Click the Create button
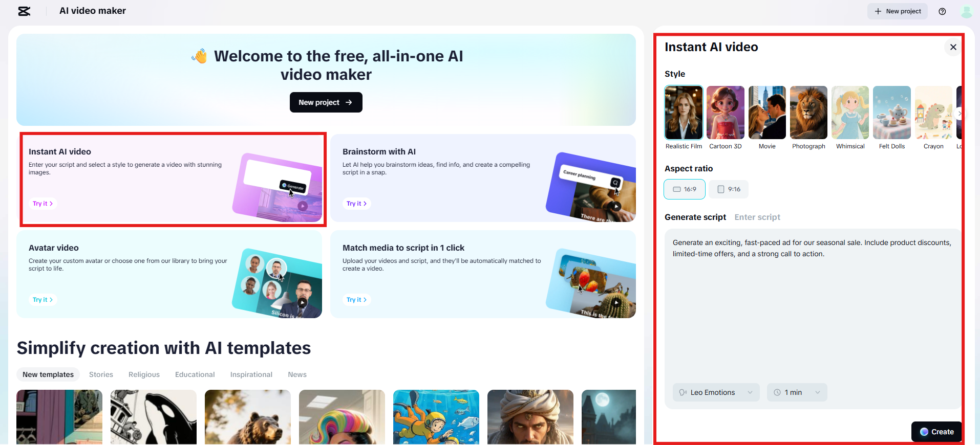 point(936,432)
